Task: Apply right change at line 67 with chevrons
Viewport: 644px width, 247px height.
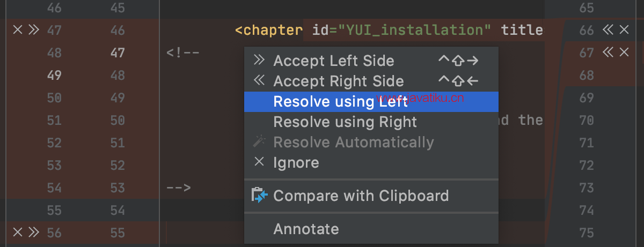Action: coord(608,53)
